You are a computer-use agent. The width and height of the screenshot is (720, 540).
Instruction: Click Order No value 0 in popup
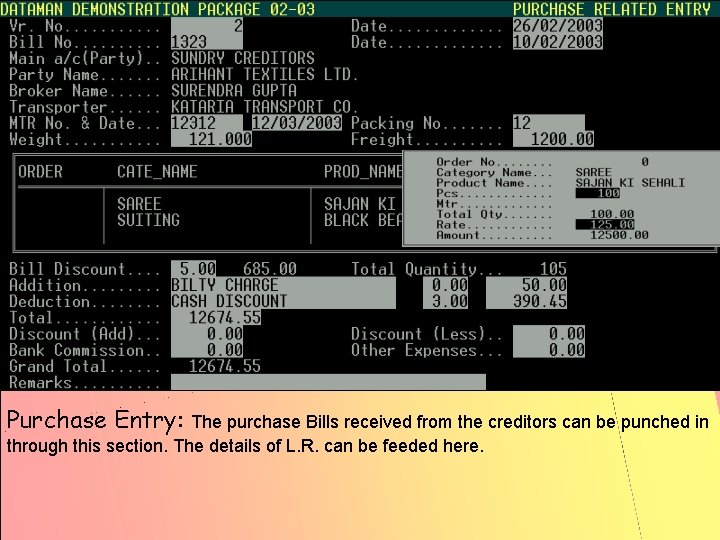[645, 162]
